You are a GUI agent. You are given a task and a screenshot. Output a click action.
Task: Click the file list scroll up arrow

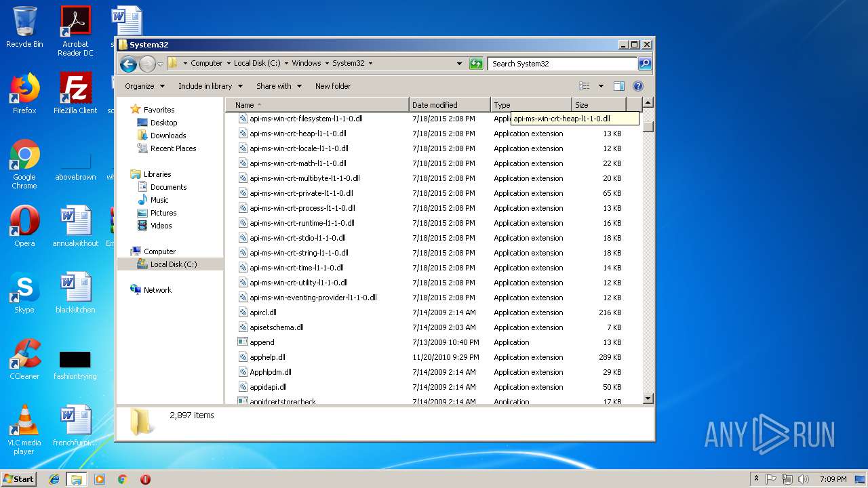coord(648,103)
